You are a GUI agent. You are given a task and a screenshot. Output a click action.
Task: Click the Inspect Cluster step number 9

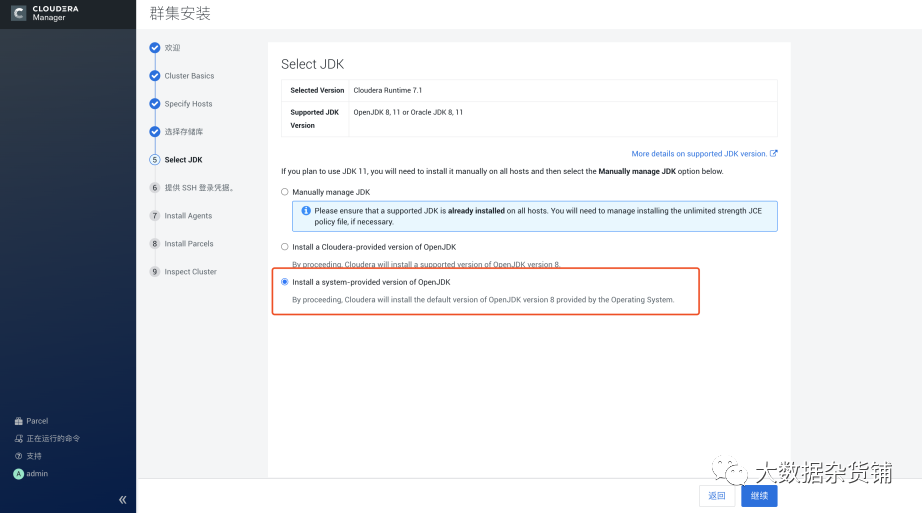click(154, 272)
